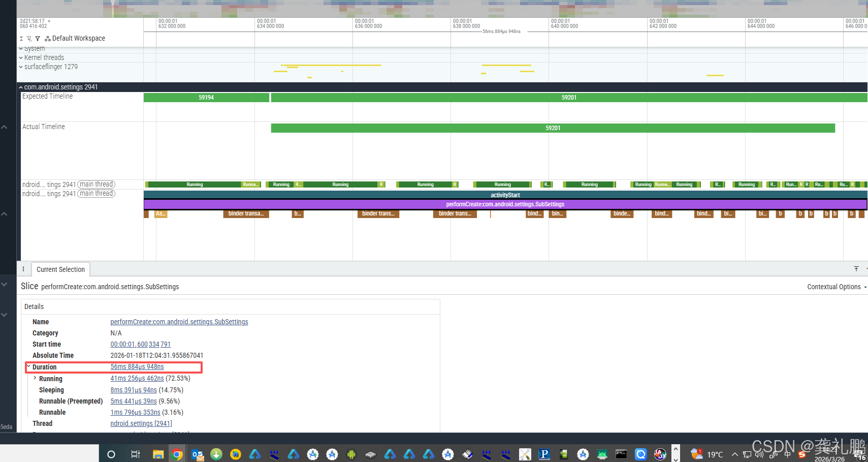The image size is (868, 462).
Task: Select frame 59201 in Actual Timeline
Action: 553,128
